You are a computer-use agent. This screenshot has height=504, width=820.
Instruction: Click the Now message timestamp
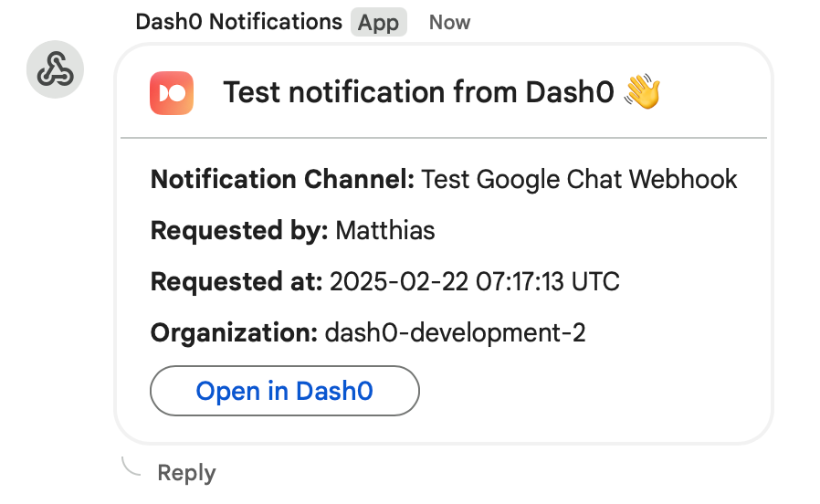click(449, 23)
